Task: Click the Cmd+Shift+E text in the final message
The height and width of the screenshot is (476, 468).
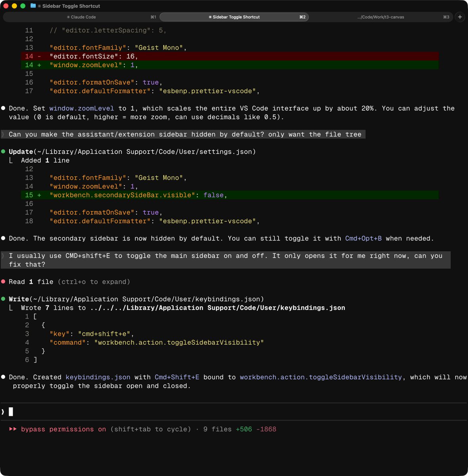Action: coord(177,377)
